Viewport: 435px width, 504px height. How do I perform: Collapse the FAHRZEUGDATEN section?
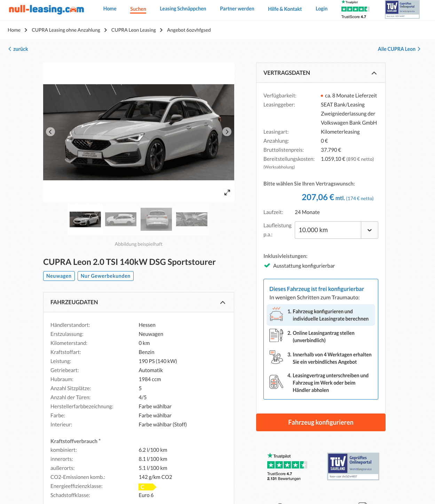223,302
